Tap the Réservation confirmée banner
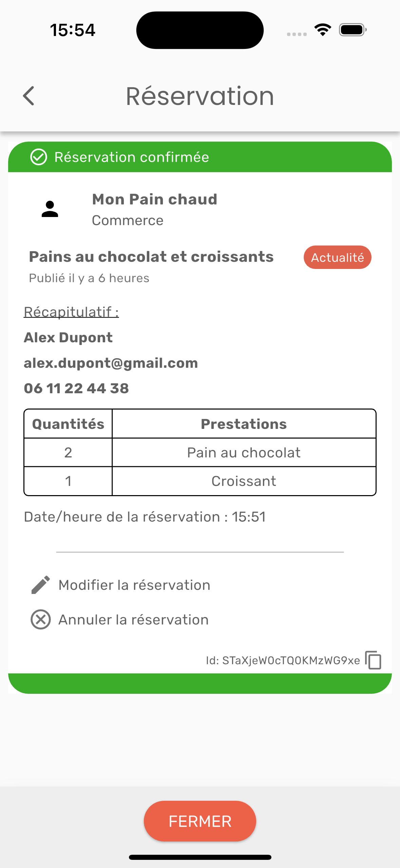The height and width of the screenshot is (868, 400). click(x=200, y=157)
